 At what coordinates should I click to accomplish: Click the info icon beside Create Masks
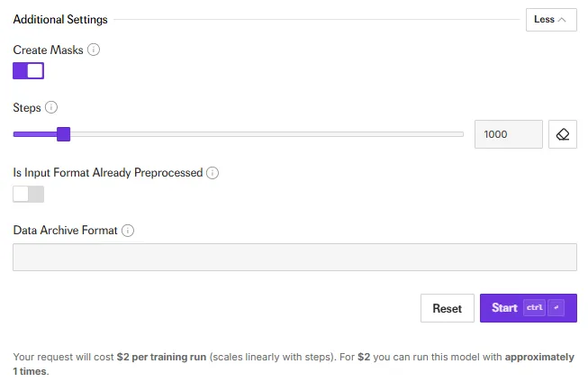[x=94, y=50]
